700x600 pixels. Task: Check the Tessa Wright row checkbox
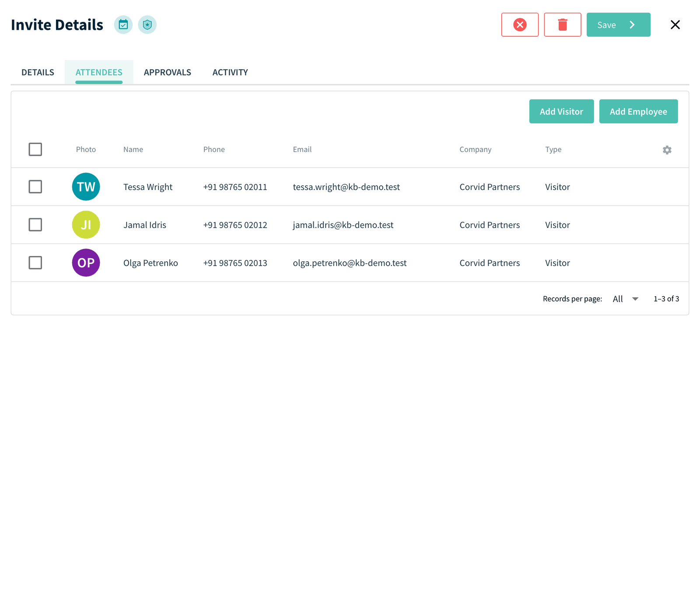tap(35, 187)
